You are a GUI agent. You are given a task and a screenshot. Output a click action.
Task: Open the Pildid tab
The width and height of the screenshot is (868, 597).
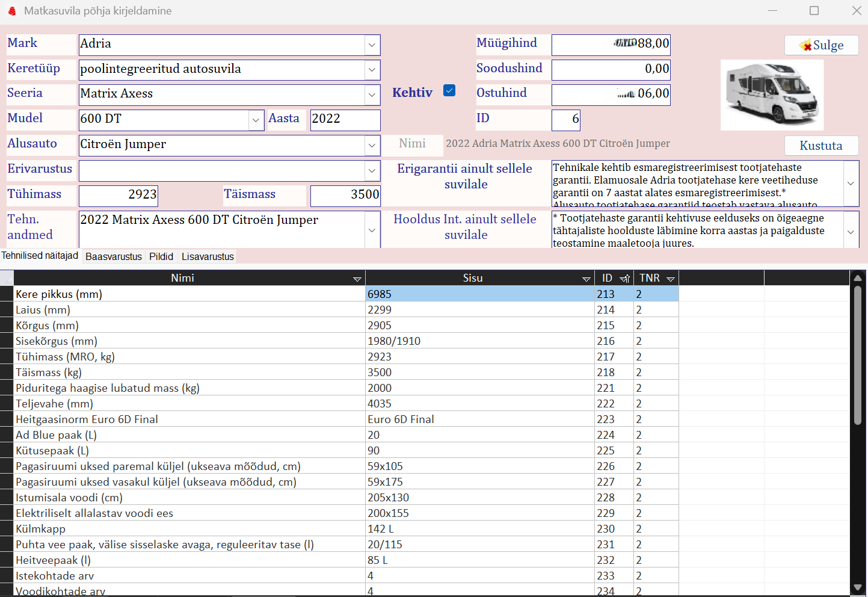[x=161, y=256]
